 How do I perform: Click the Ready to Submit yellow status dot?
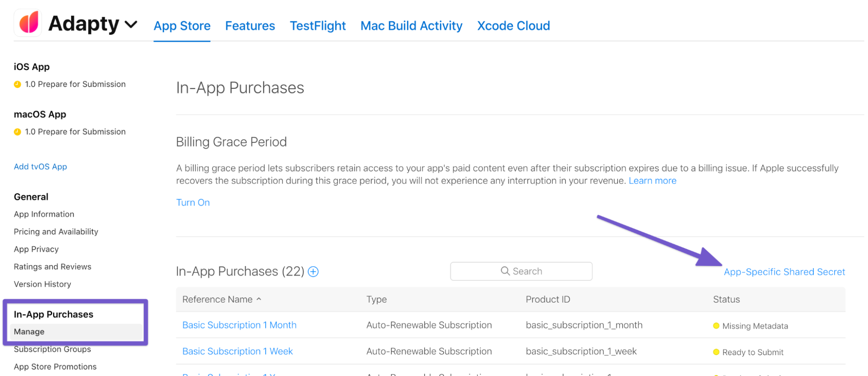click(716, 352)
